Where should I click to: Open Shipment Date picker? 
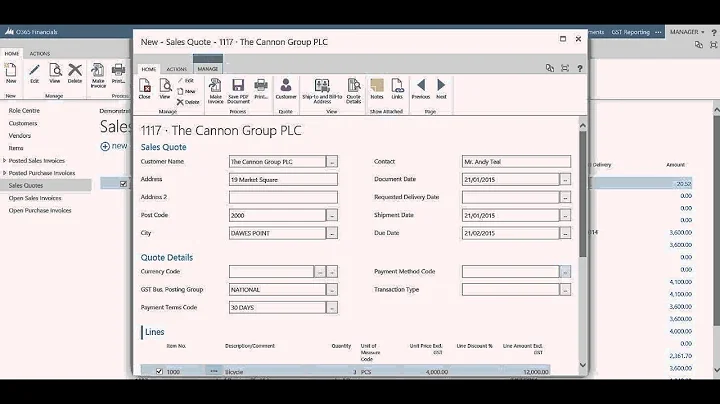click(565, 215)
